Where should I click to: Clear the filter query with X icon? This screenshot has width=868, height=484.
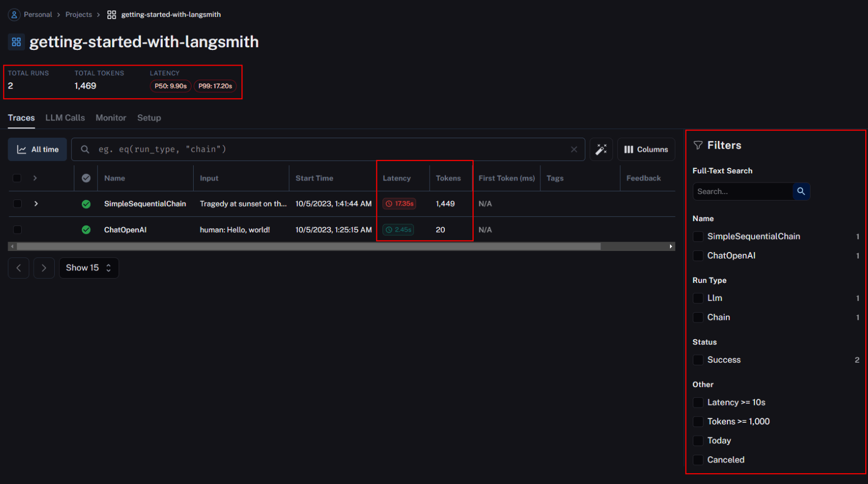click(x=574, y=150)
